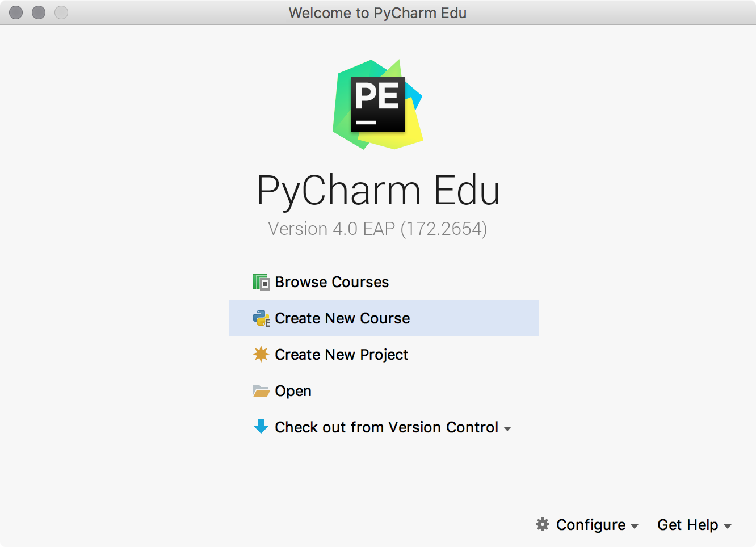
Task: Click the blue download arrow icon for Version Control
Action: pyautogui.click(x=261, y=427)
